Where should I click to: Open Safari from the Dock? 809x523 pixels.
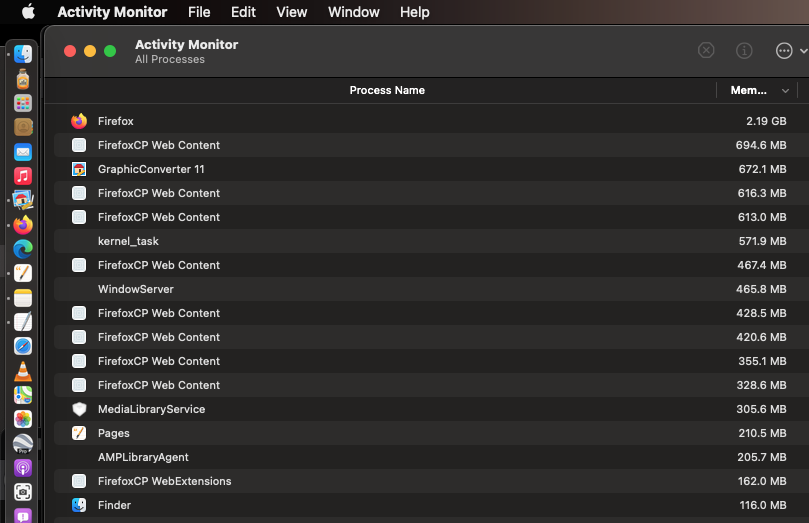(x=23, y=346)
